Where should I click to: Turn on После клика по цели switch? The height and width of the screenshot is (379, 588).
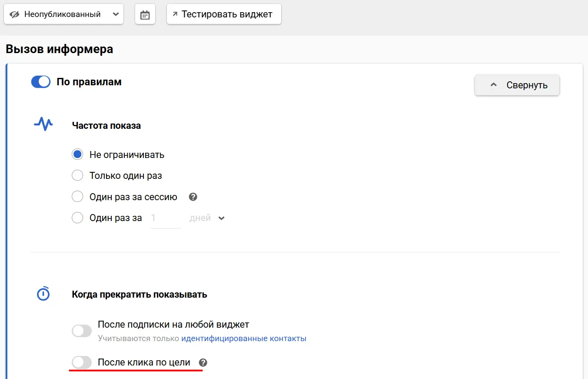click(82, 362)
